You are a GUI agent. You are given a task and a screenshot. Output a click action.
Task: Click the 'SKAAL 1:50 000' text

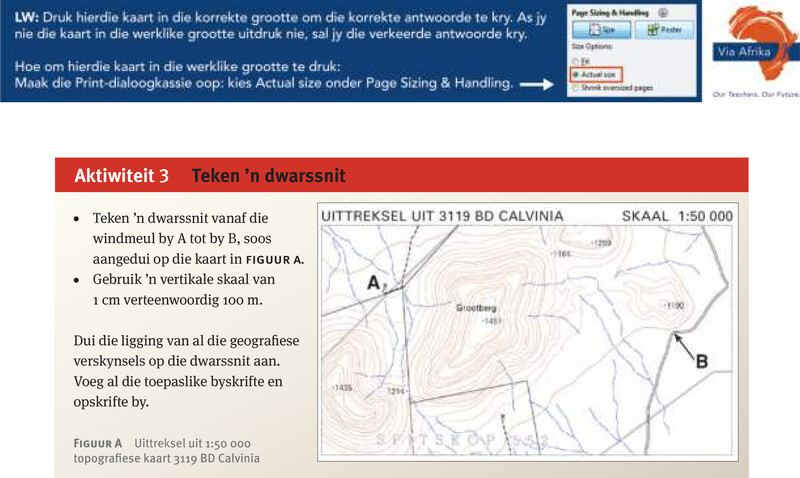(x=677, y=216)
